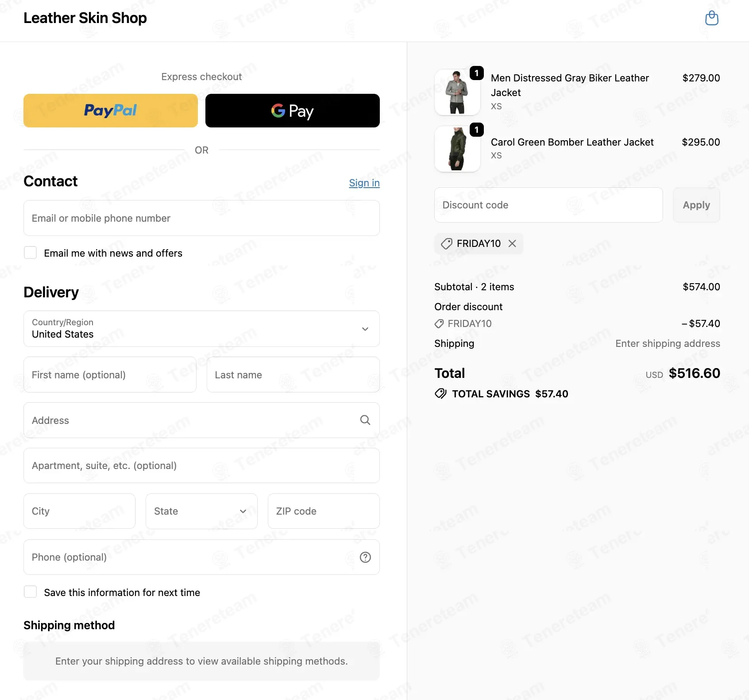This screenshot has height=700, width=749.
Task: Click the TOTAL SAVINGS tag icon
Action: click(440, 393)
